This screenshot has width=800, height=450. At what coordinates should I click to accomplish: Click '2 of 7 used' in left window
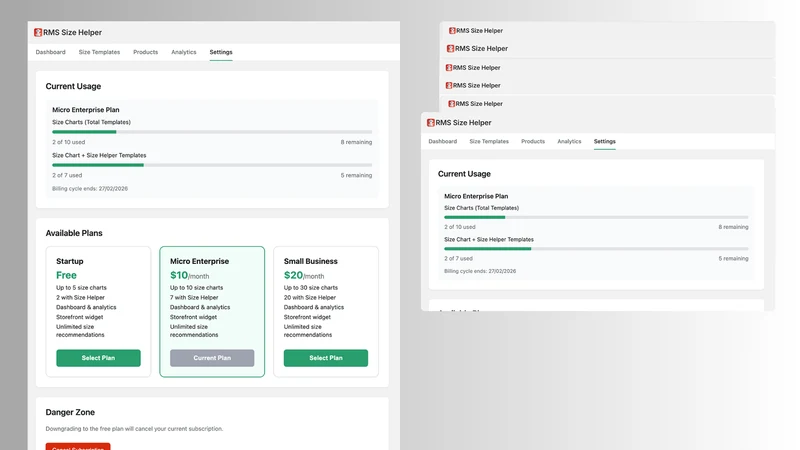[x=67, y=176]
